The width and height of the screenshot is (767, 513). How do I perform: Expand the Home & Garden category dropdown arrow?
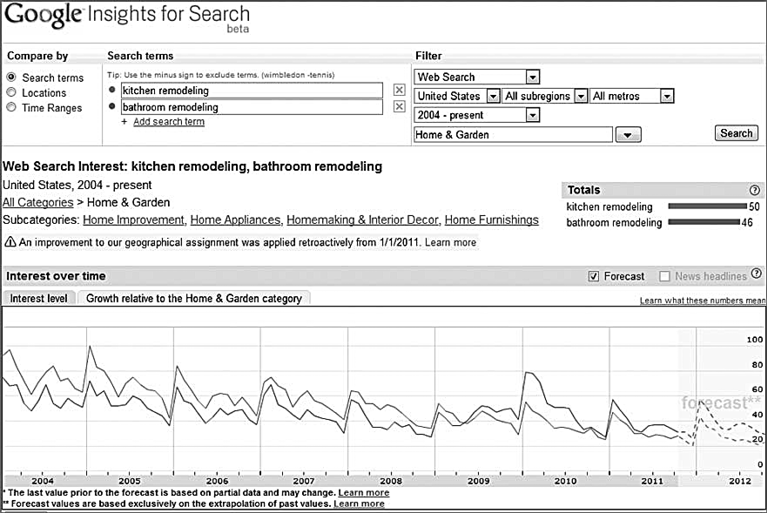pos(628,134)
